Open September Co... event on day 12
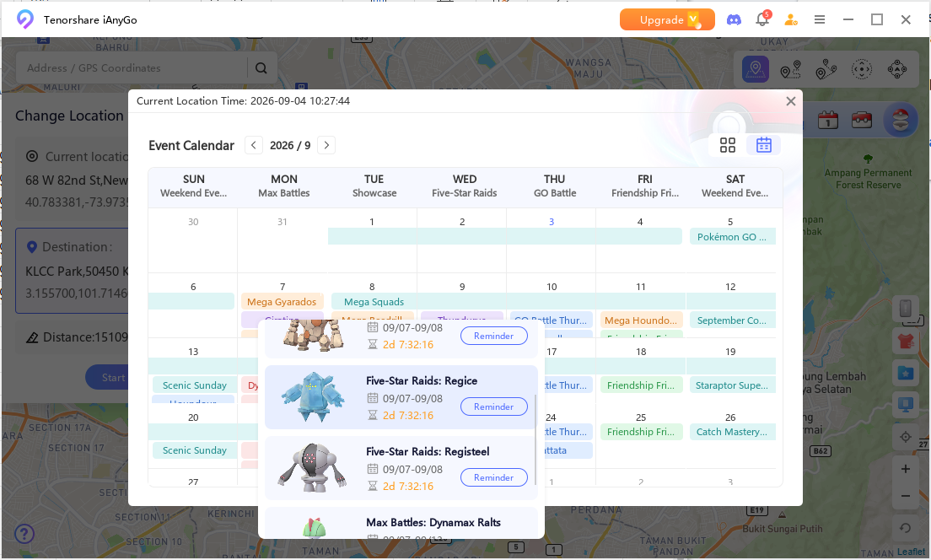This screenshot has width=931, height=560. (732, 320)
